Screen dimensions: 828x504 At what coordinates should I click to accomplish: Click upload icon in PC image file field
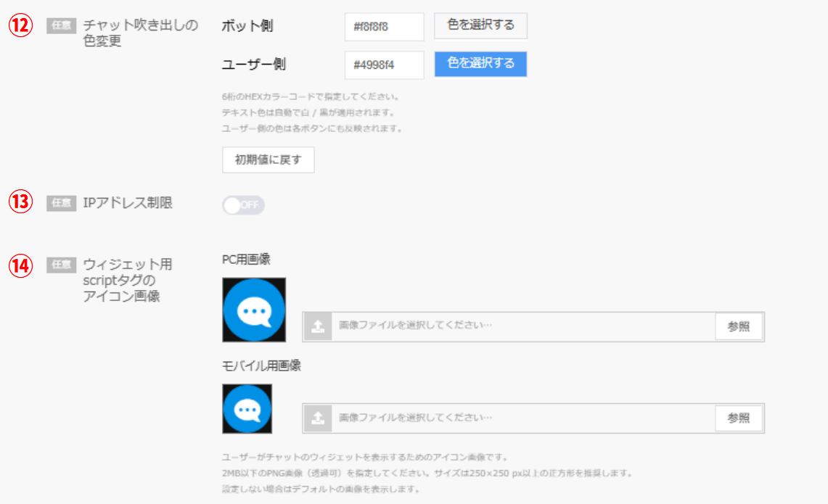pyautogui.click(x=317, y=326)
